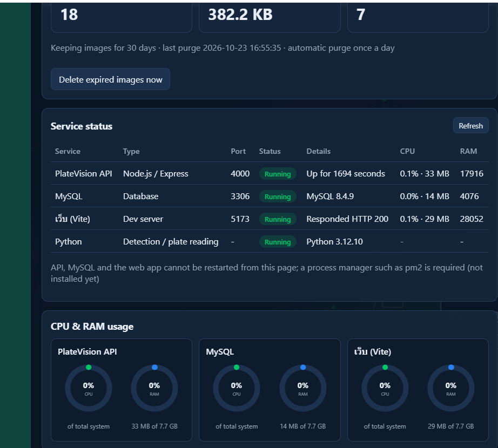The width and height of the screenshot is (498, 448).
Task: Click the Running badge in the PlateVision API row
Action: point(278,174)
